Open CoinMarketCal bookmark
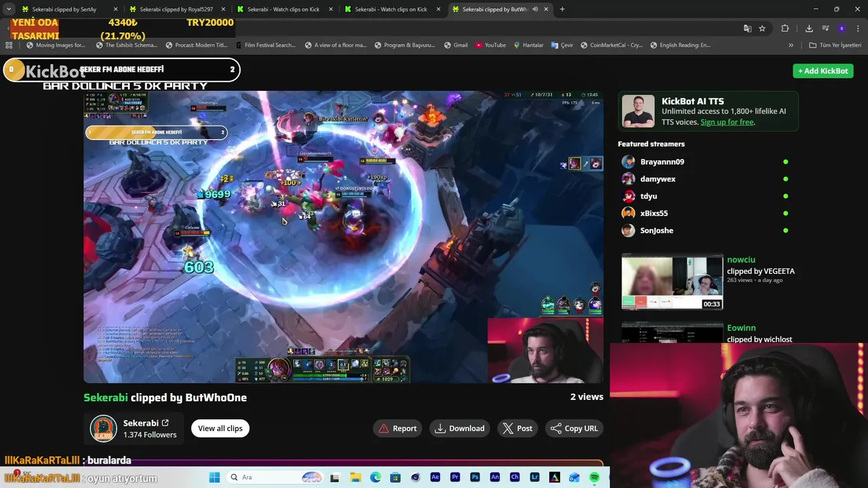Screen dimensions: 868x488 (611, 45)
